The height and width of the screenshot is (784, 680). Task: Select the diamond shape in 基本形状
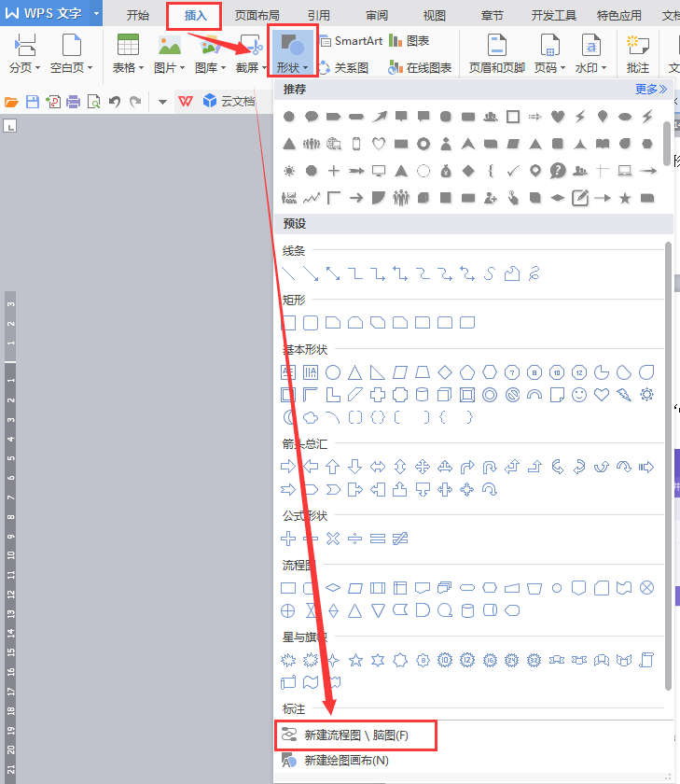[x=445, y=372]
